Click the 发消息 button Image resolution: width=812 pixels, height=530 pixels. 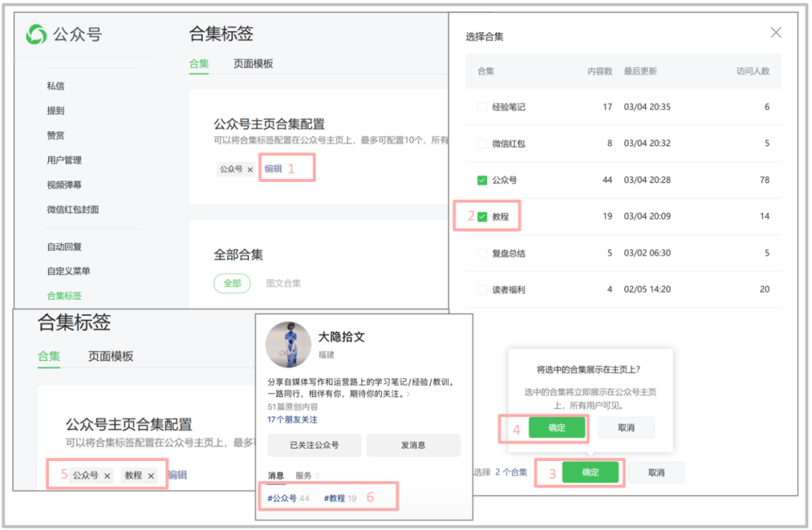click(414, 445)
